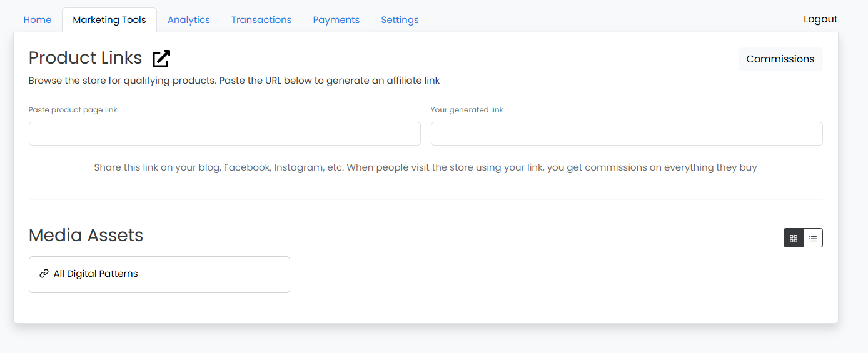Log out using the Logout link

click(820, 19)
